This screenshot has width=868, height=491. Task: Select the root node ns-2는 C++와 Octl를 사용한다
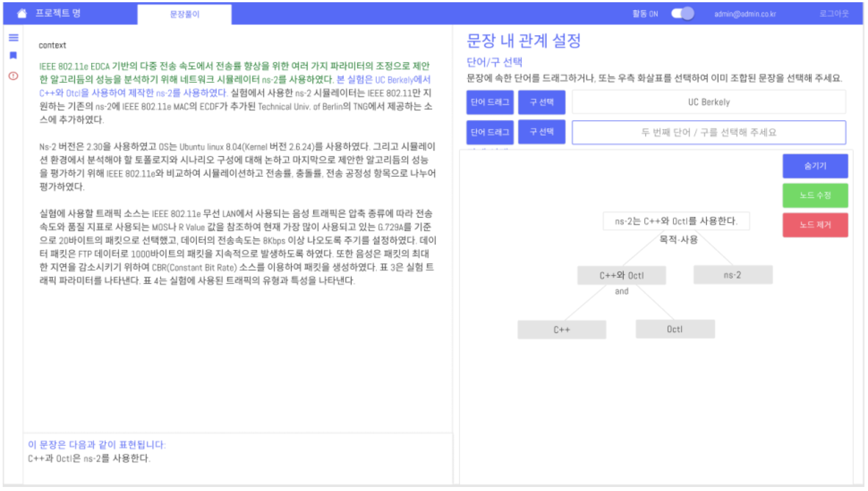point(676,221)
